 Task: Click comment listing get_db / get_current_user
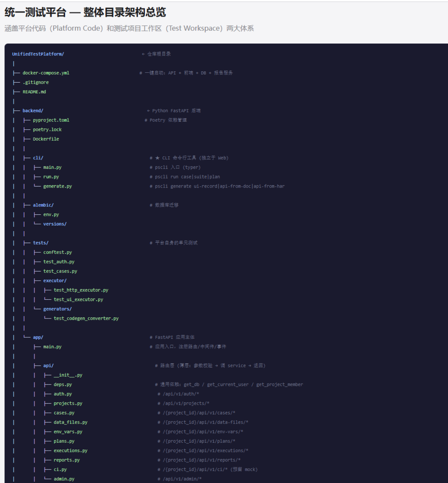tap(229, 385)
